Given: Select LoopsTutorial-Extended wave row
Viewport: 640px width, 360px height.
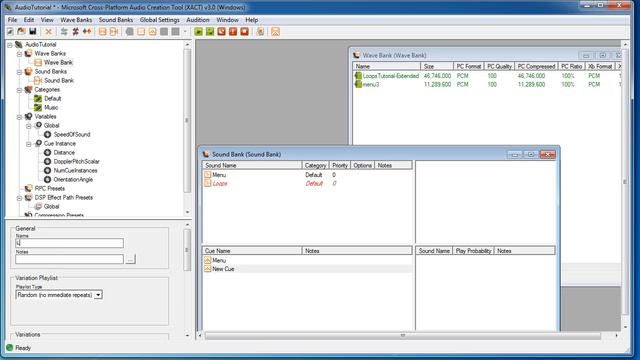Looking at the screenshot, I should pyautogui.click(x=487, y=76).
